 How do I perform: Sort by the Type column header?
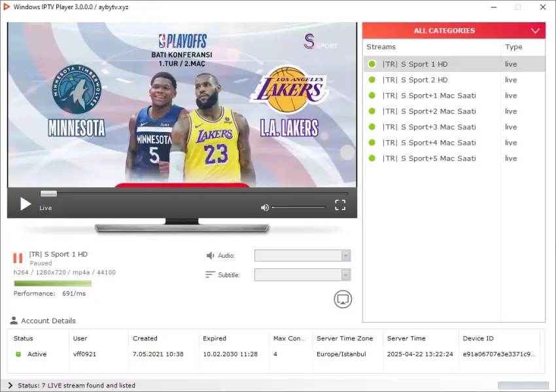tap(523, 47)
